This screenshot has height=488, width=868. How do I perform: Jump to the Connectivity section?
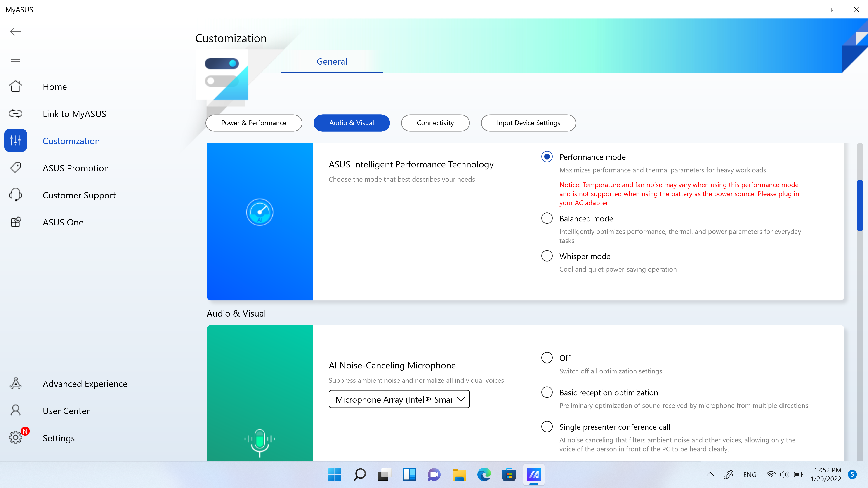[x=435, y=123]
